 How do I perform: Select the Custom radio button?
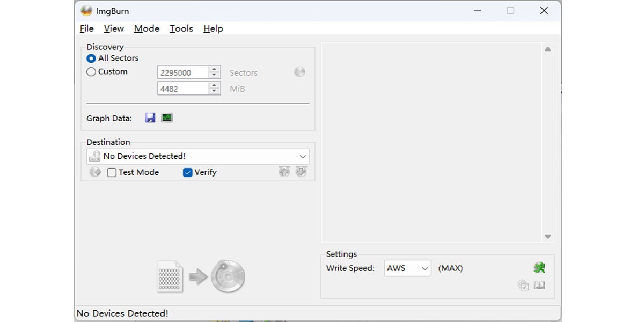pos(91,72)
